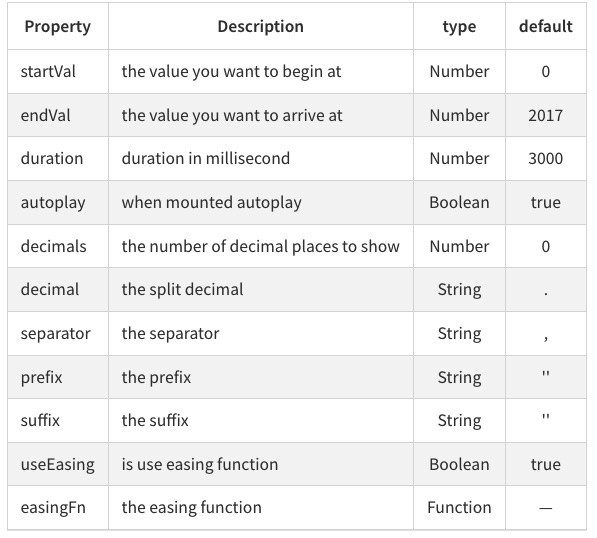
Task: Click 'when mounted autoplay' description
Action: tap(211, 203)
